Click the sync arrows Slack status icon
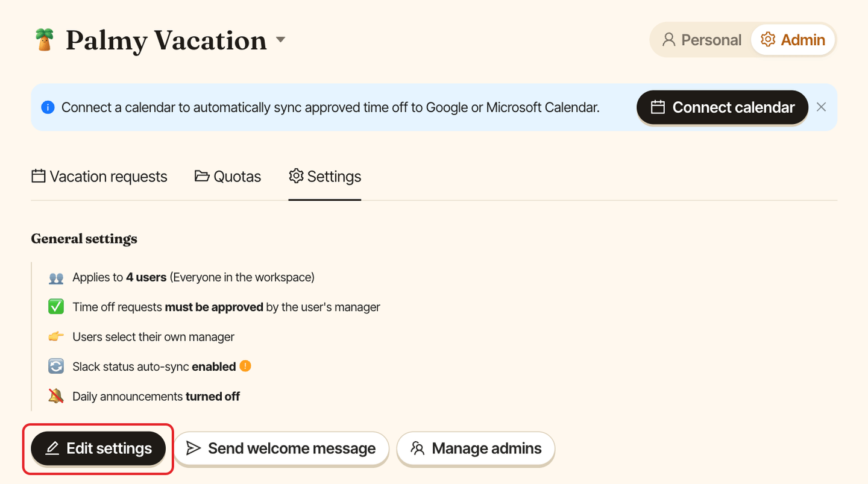The image size is (868, 484). (x=56, y=366)
